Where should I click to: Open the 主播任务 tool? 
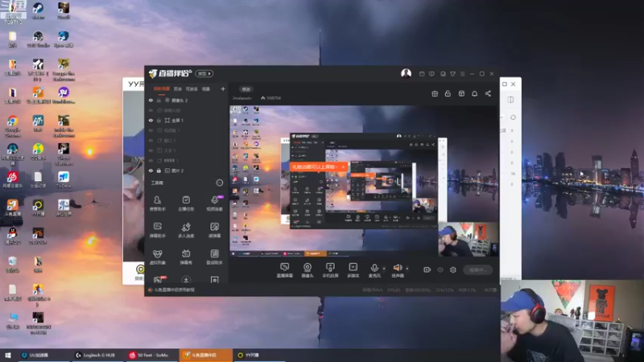[186, 204]
